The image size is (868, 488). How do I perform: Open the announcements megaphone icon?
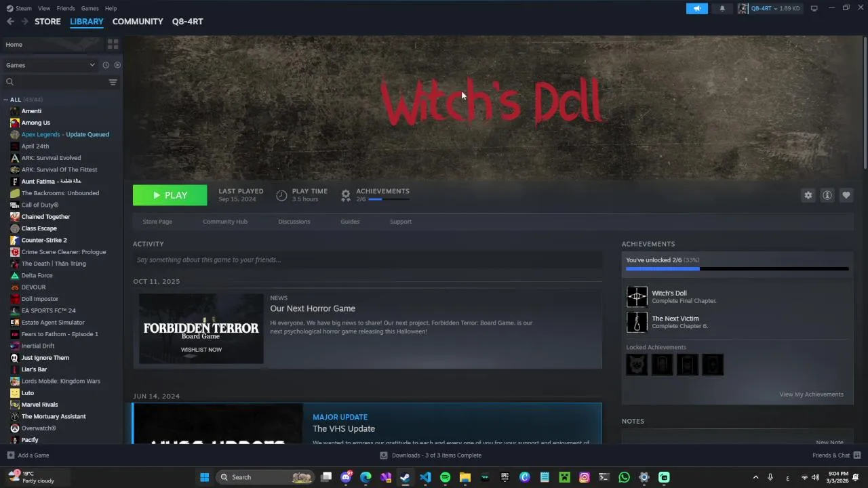[696, 8]
